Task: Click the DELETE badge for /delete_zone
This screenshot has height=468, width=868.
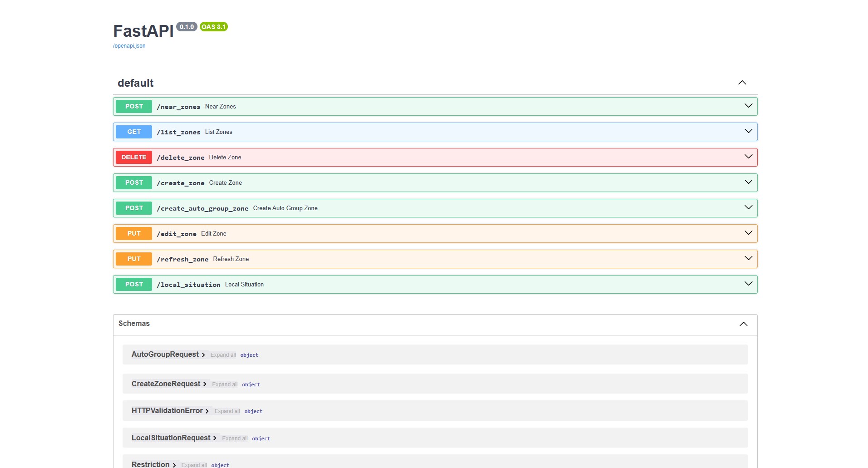Action: (134, 157)
